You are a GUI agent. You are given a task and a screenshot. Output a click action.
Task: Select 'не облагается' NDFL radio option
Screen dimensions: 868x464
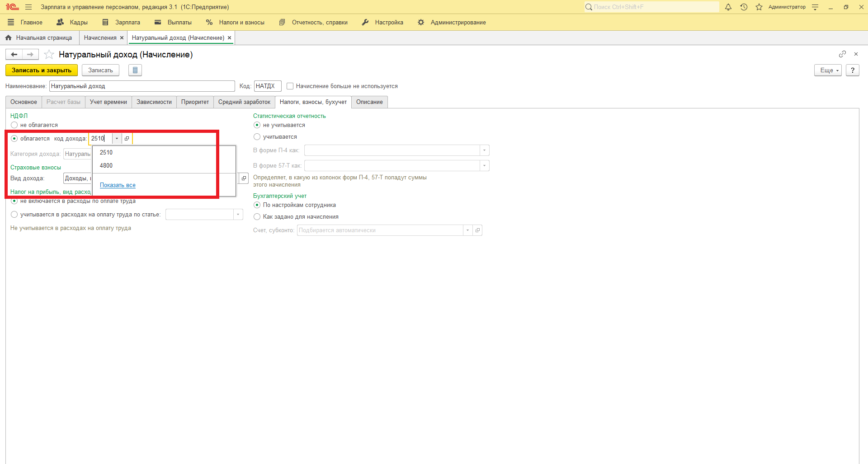(x=14, y=125)
